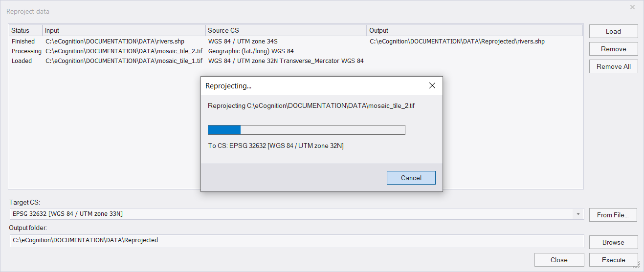Sort by the Status column header

(26, 30)
